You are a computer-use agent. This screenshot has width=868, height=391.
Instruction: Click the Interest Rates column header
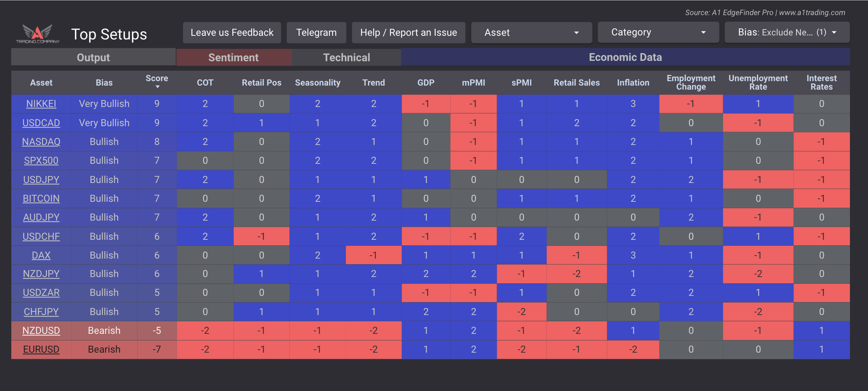pyautogui.click(x=821, y=83)
